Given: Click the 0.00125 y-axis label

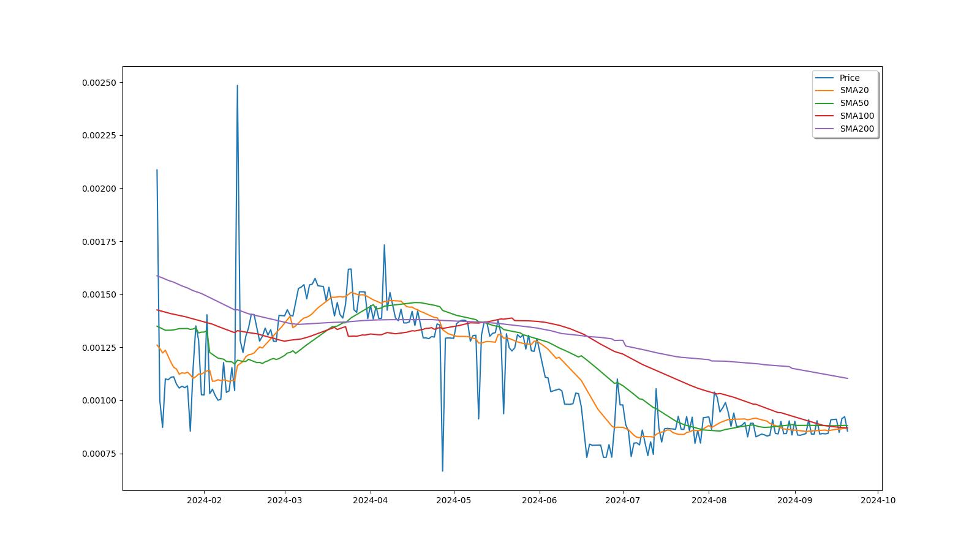Looking at the screenshot, I should (x=99, y=348).
